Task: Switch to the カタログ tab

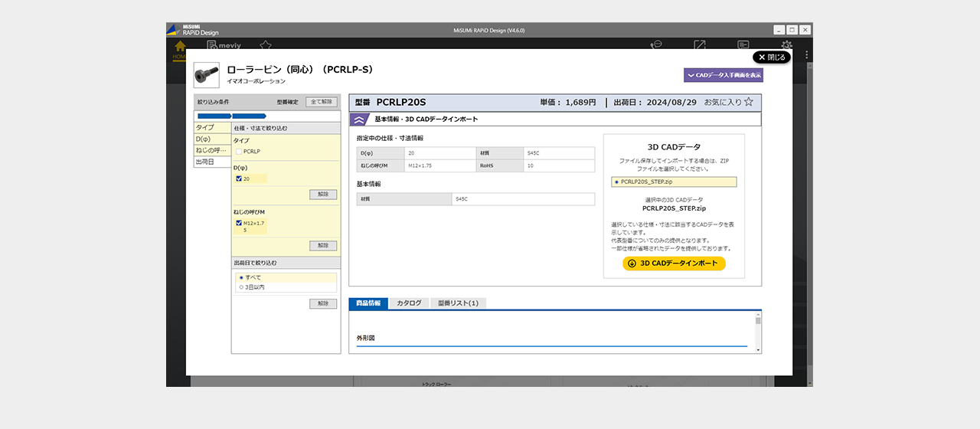Action: [409, 303]
